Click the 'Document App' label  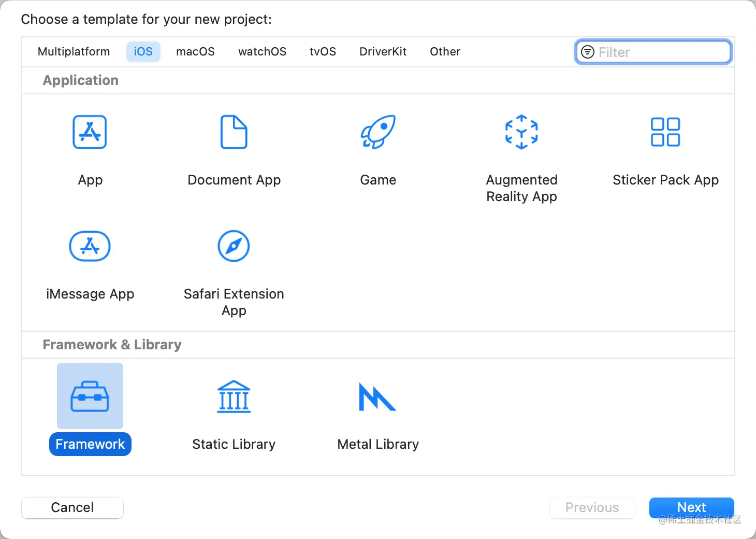(x=234, y=180)
